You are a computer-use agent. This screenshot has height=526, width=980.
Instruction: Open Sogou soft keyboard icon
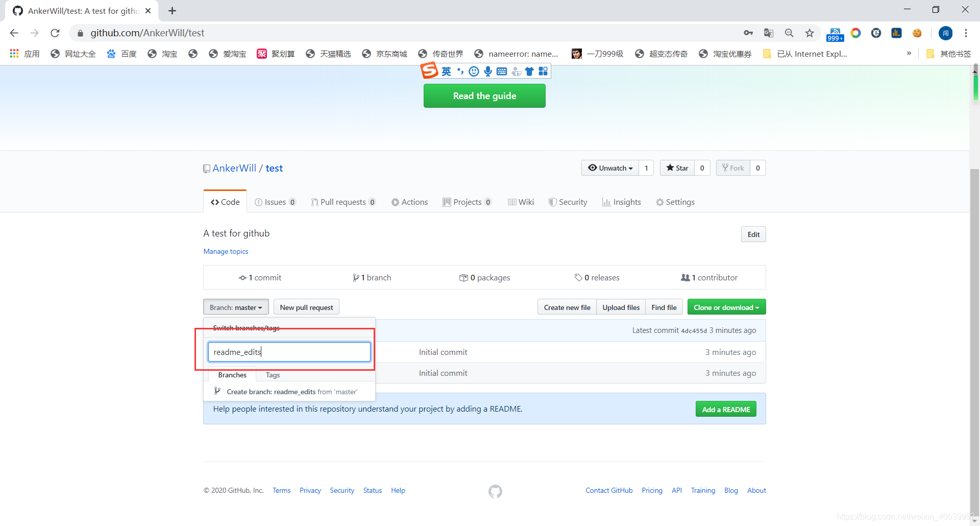point(502,71)
